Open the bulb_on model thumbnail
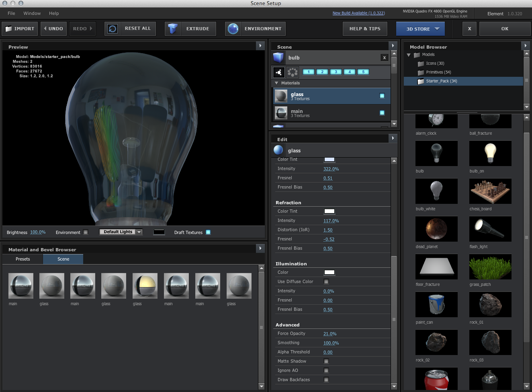The image size is (532, 392). point(490,153)
